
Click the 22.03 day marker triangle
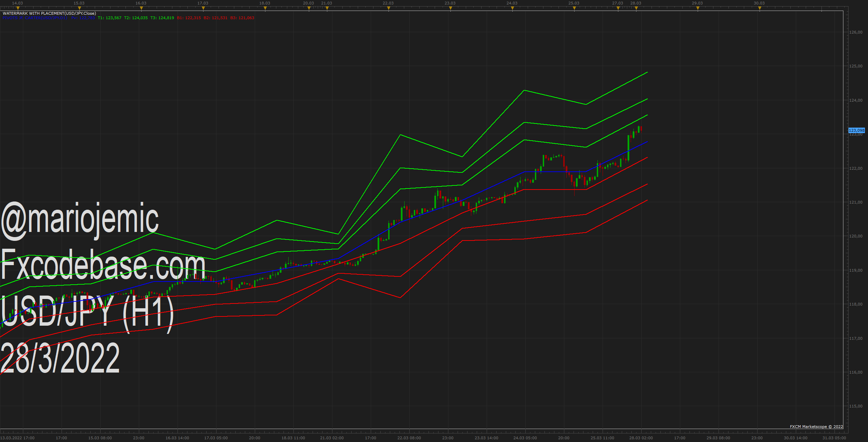coord(389,9)
